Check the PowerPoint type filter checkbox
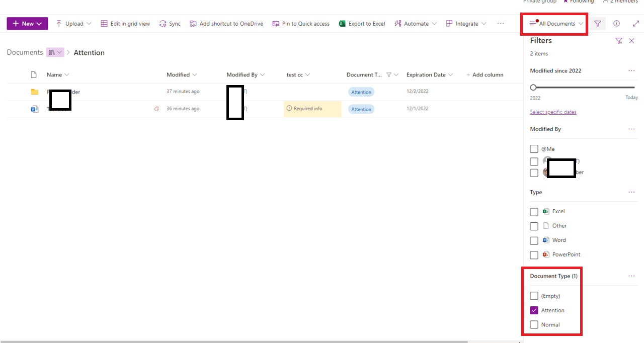 (534, 255)
